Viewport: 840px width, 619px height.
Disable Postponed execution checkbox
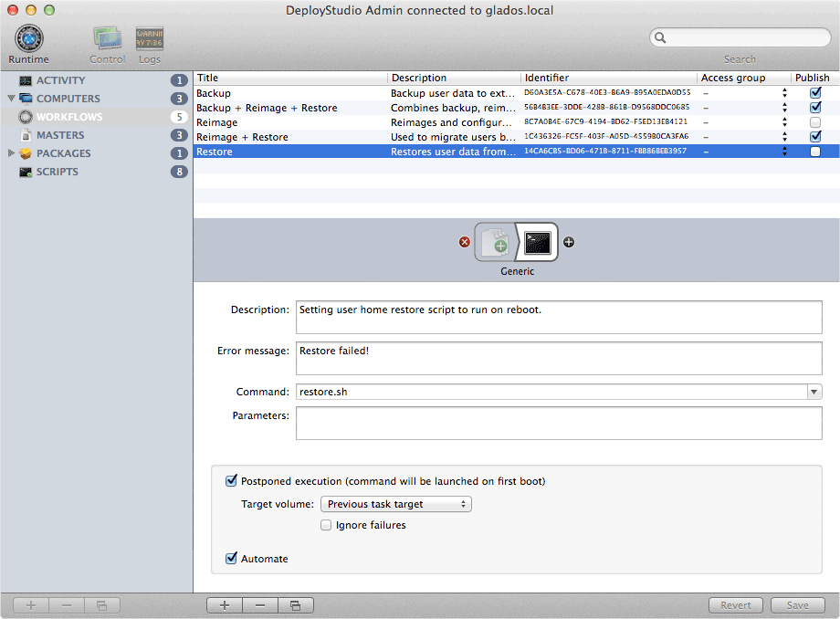[231, 481]
